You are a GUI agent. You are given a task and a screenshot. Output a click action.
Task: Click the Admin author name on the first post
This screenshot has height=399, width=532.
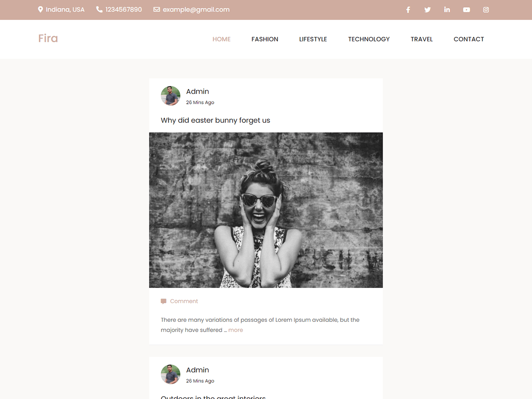pos(197,91)
